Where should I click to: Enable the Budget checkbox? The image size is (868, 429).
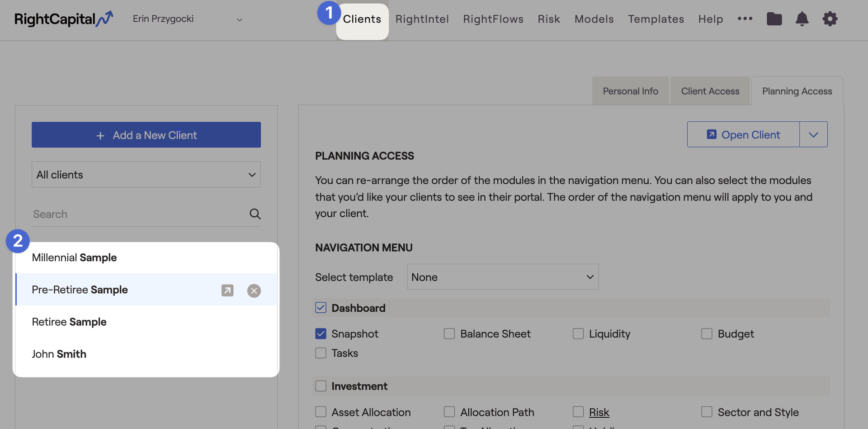tap(707, 334)
